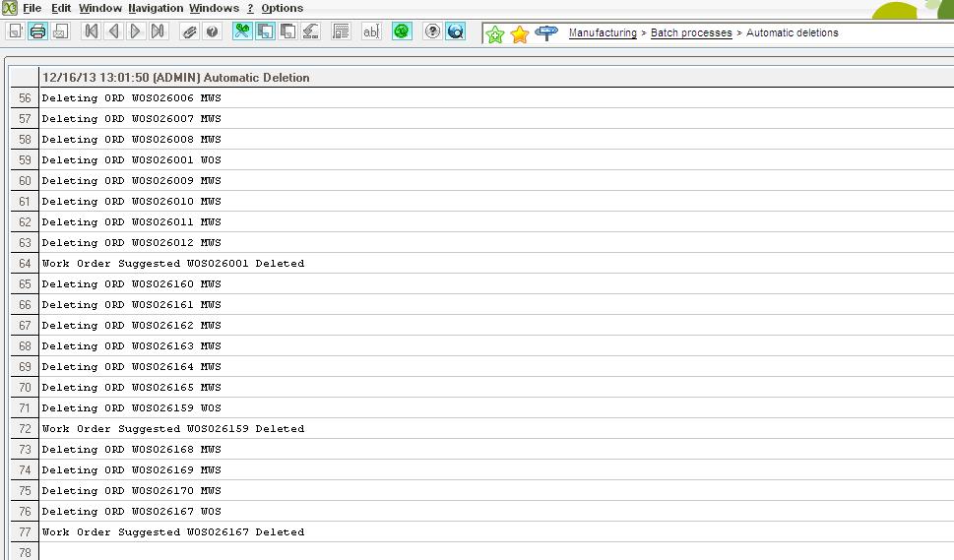
Task: Click the green add-to-favorites star icon
Action: 495,34
